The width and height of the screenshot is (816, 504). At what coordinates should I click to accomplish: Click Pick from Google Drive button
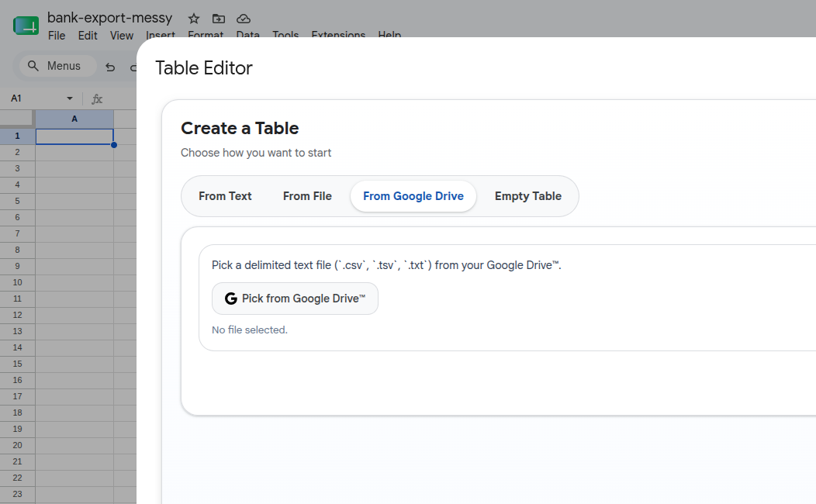[x=295, y=299]
